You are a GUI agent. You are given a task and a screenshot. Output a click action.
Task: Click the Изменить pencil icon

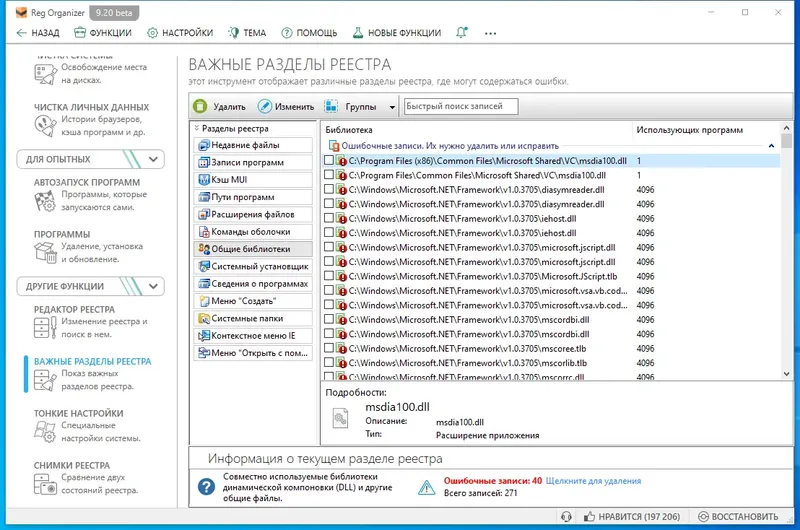[x=264, y=106]
